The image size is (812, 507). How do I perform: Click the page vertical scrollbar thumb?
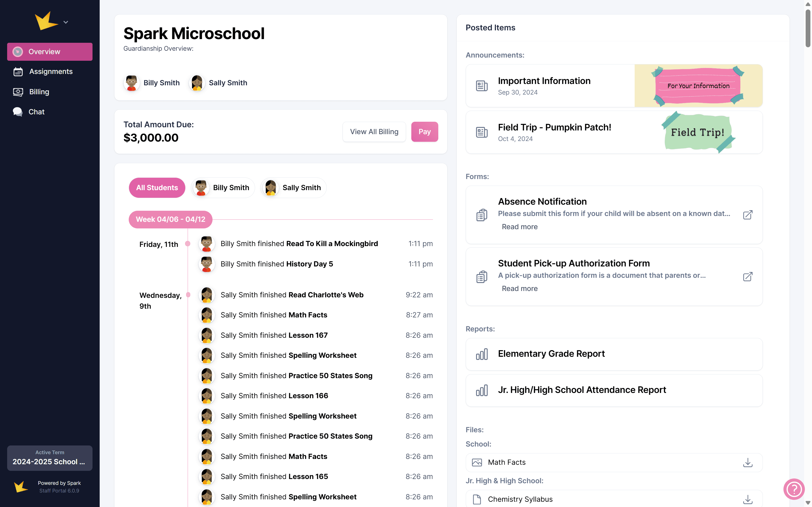(x=808, y=29)
